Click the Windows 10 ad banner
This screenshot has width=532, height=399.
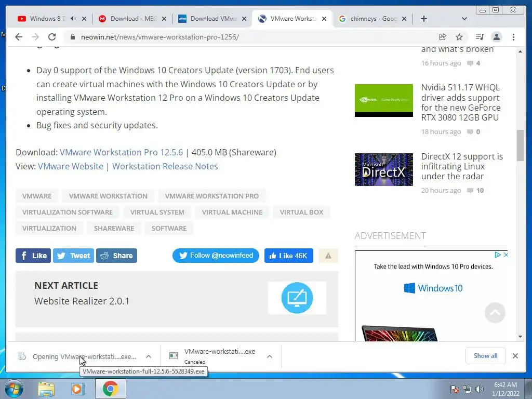click(x=431, y=296)
